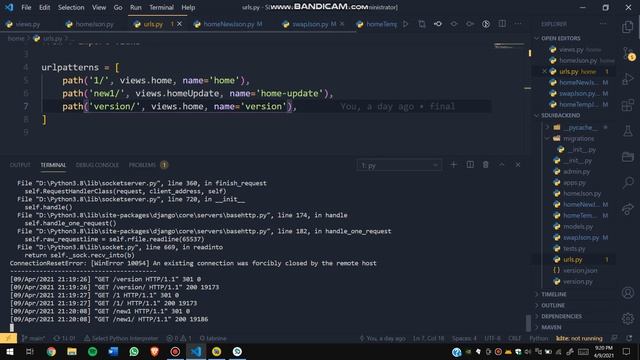Open the File menu

pos(26,7)
